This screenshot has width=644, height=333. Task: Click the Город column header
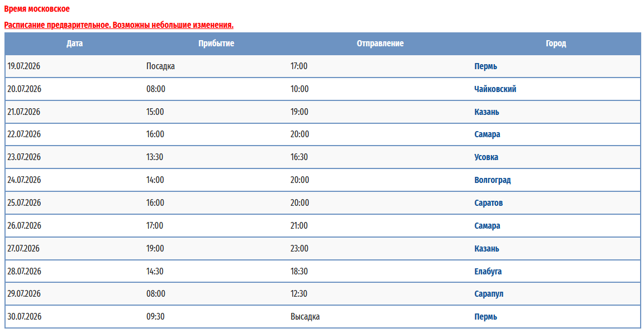coord(556,44)
